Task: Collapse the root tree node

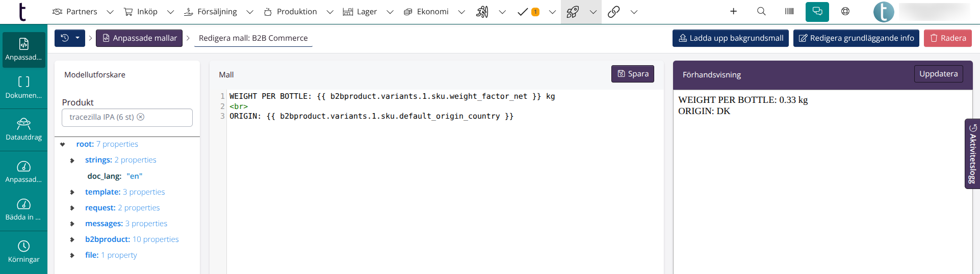Action: click(63, 145)
